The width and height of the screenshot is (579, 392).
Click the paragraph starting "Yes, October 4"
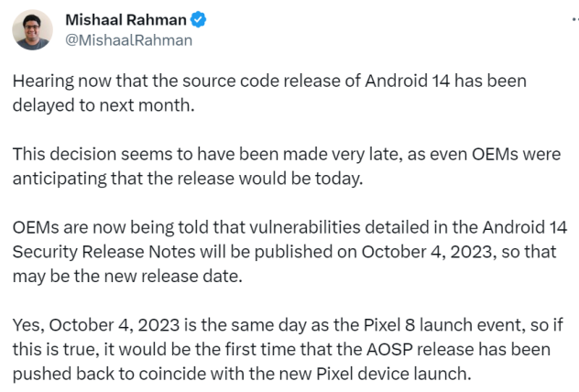coord(286,349)
